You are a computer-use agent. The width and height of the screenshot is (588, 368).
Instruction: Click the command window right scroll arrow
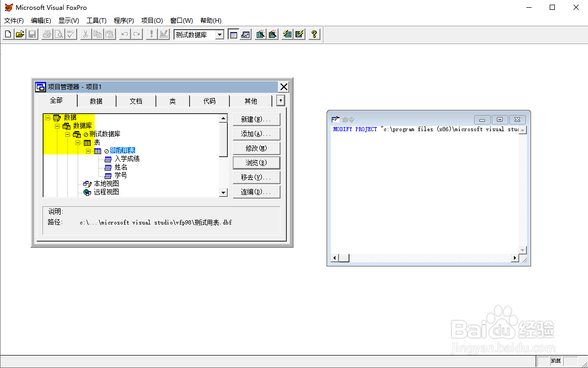pyautogui.click(x=515, y=258)
